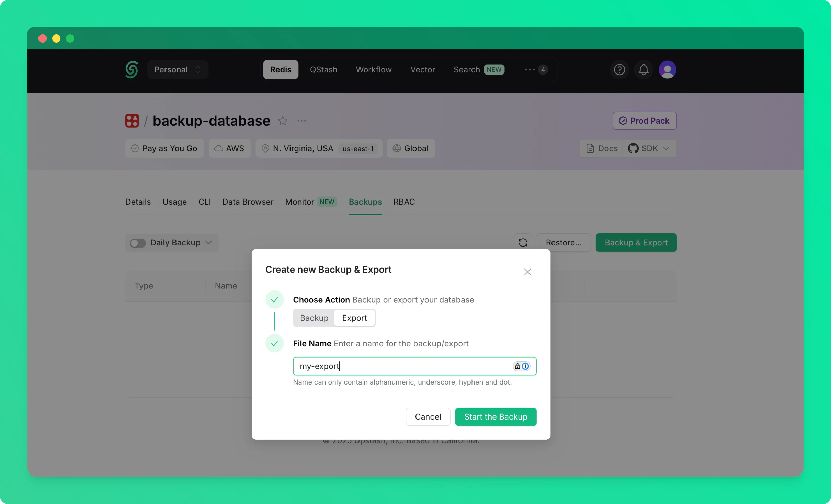Open the database options ellipsis menu
831x504 pixels.
[x=301, y=121]
